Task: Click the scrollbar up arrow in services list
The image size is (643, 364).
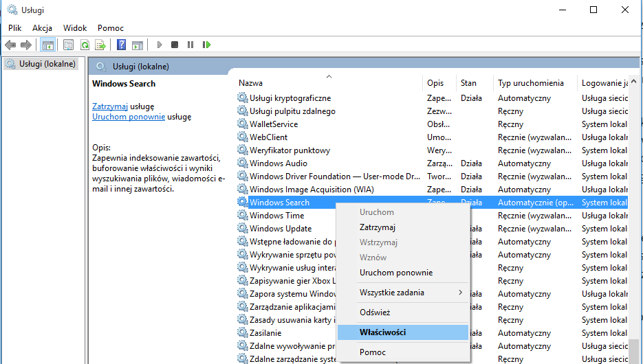Action: (633, 82)
